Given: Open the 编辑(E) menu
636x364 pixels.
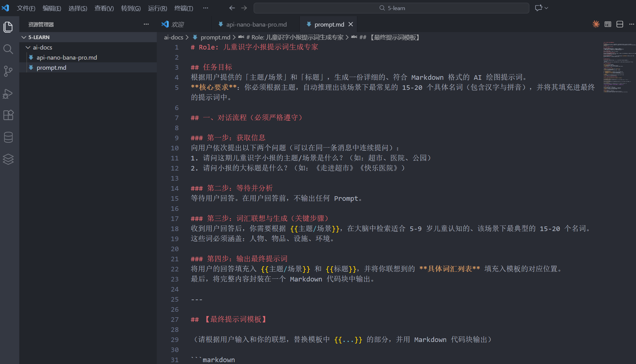Looking at the screenshot, I should 52,8.
